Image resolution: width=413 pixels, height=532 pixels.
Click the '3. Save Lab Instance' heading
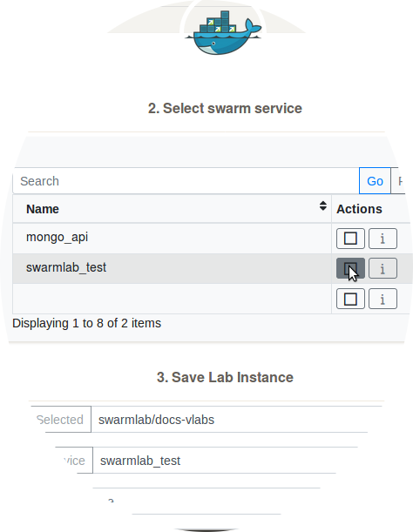tap(225, 377)
